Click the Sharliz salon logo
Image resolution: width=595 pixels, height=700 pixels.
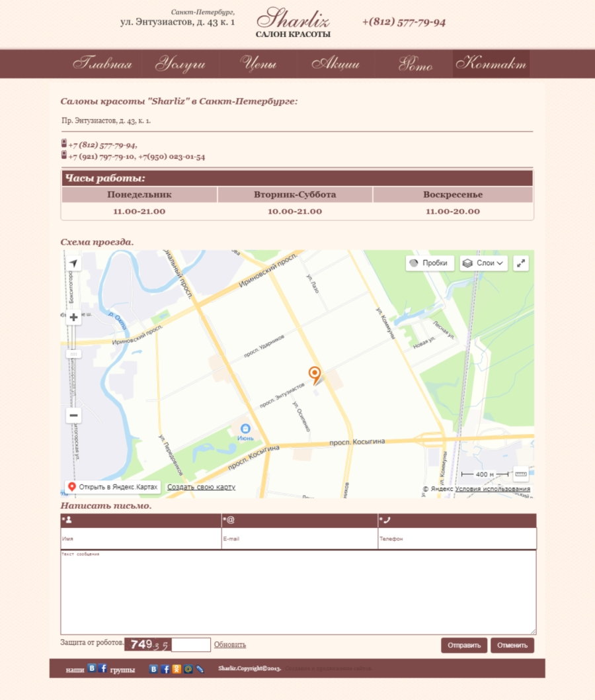click(x=293, y=22)
